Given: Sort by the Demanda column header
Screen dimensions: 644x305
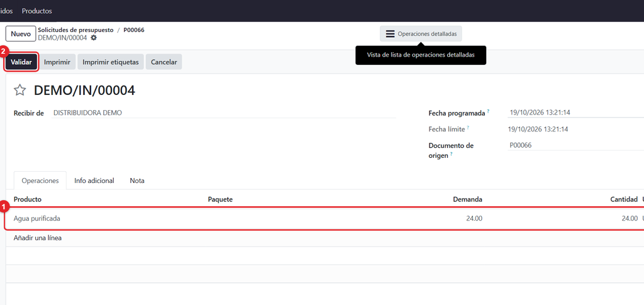Looking at the screenshot, I should pos(467,199).
